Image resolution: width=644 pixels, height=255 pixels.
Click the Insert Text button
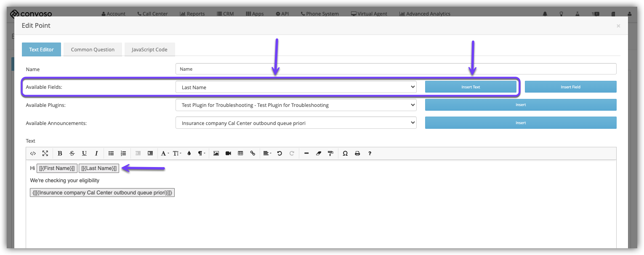click(x=471, y=87)
